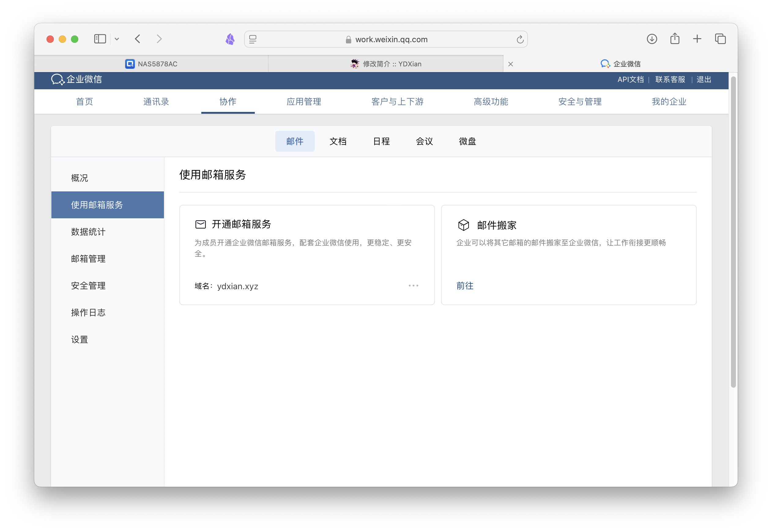Click the address bar showing work.weixin.qq.com
This screenshot has height=532, width=772.
tap(386, 39)
